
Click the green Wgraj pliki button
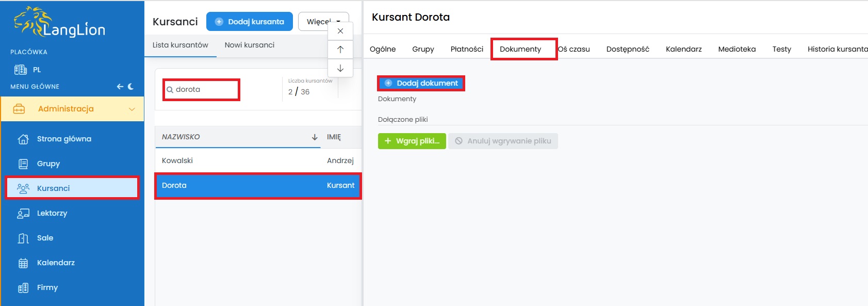pyautogui.click(x=412, y=141)
